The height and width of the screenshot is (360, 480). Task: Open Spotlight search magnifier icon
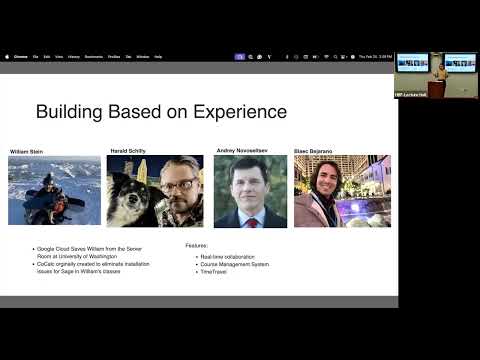(335, 57)
